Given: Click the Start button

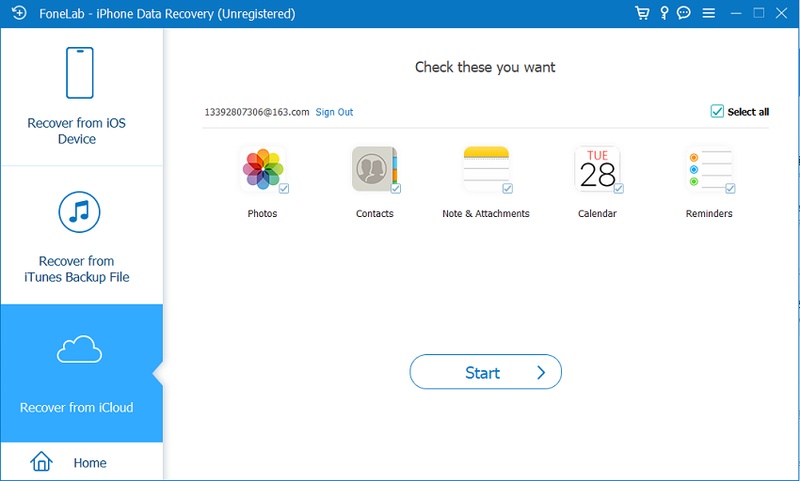Looking at the screenshot, I should pos(486,372).
